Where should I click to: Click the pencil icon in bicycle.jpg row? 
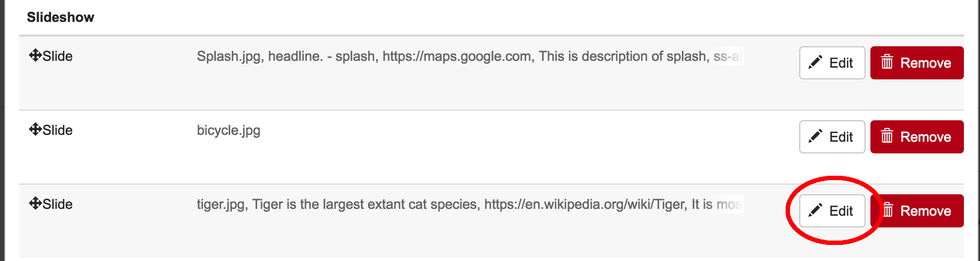point(815,136)
